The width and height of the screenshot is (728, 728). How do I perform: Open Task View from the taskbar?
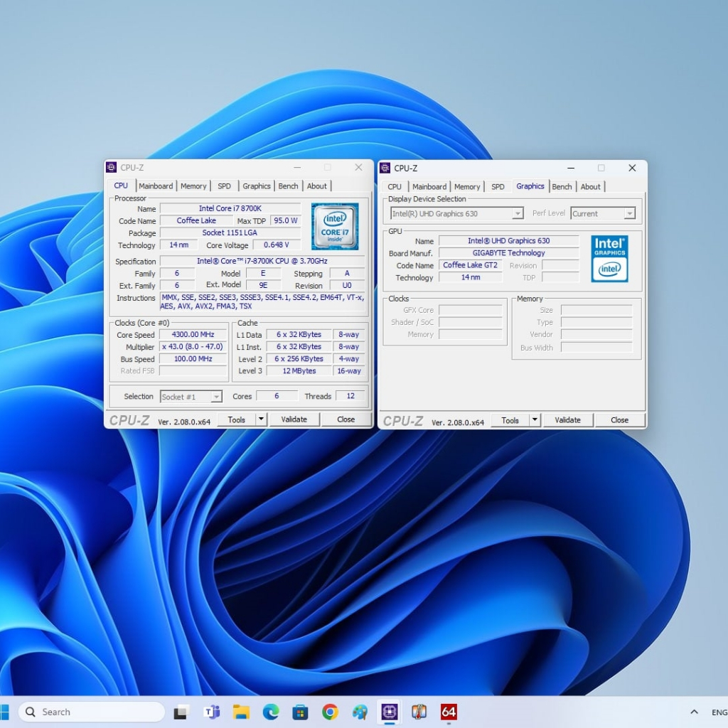(x=181, y=712)
